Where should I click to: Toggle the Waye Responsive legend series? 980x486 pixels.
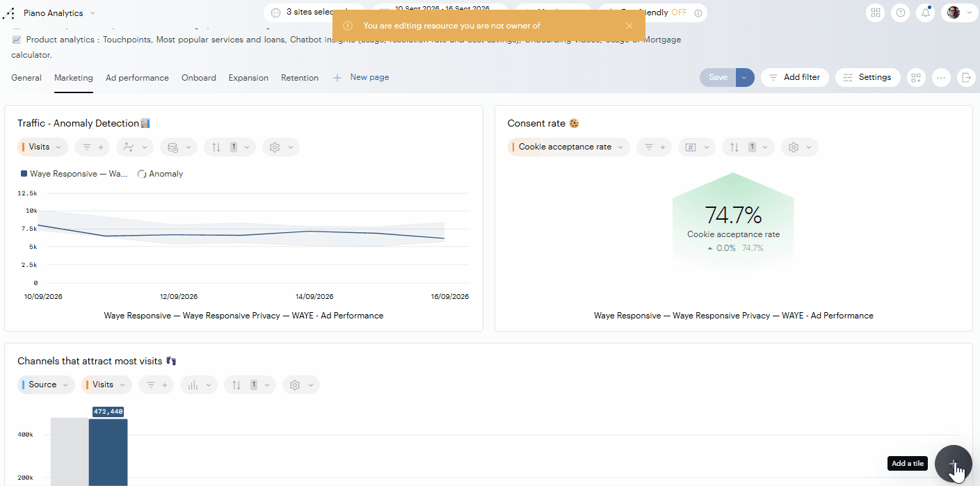pyautogui.click(x=74, y=174)
